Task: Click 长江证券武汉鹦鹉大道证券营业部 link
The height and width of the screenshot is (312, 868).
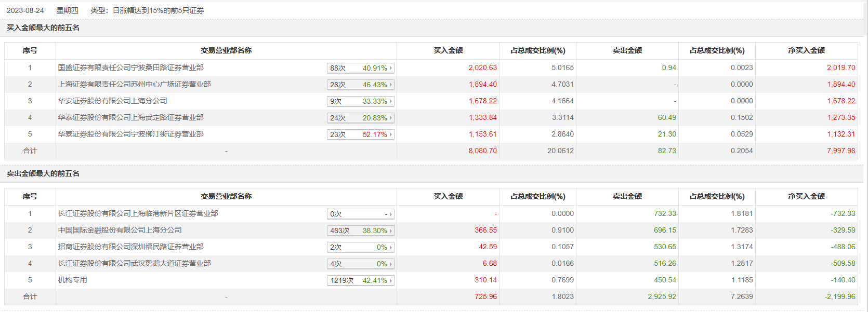Action: pos(134,263)
